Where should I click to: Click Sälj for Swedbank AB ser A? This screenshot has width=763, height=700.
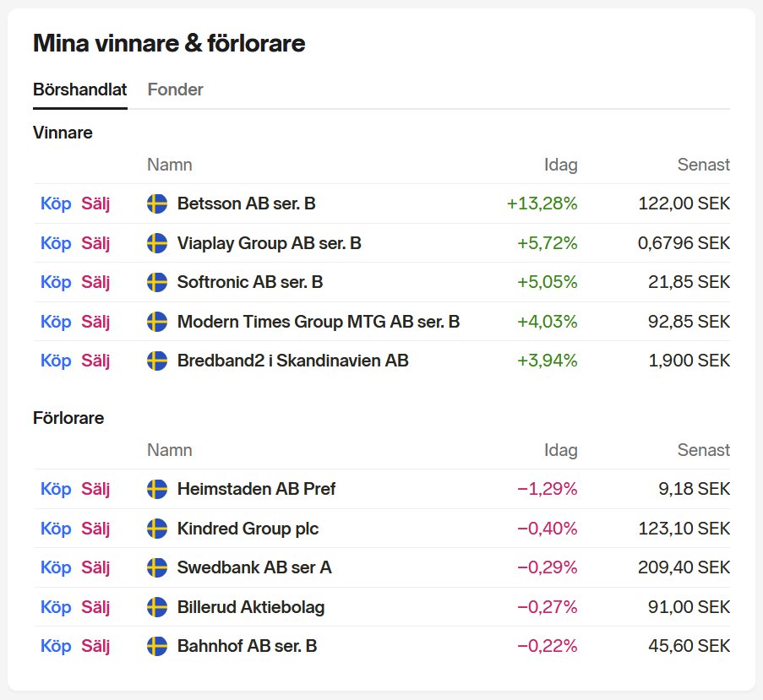95,567
